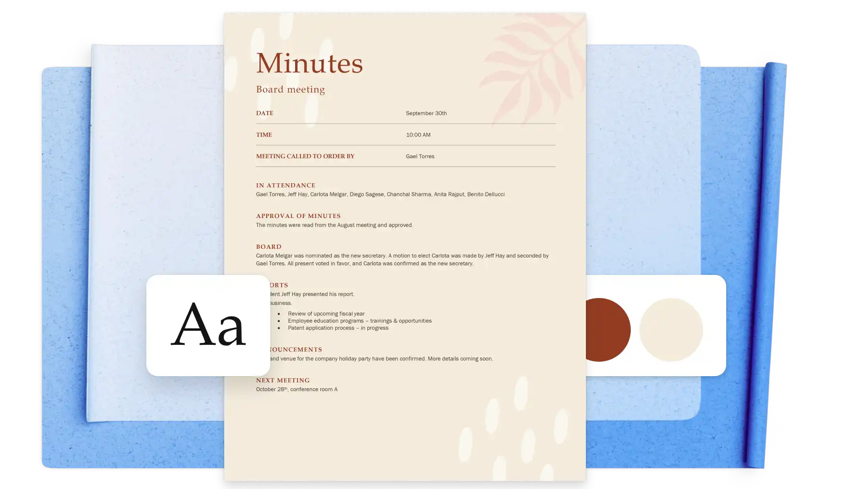This screenshot has height=489, width=868.
Task: Click the 'Board meeting' subtitle
Action: [x=290, y=89]
